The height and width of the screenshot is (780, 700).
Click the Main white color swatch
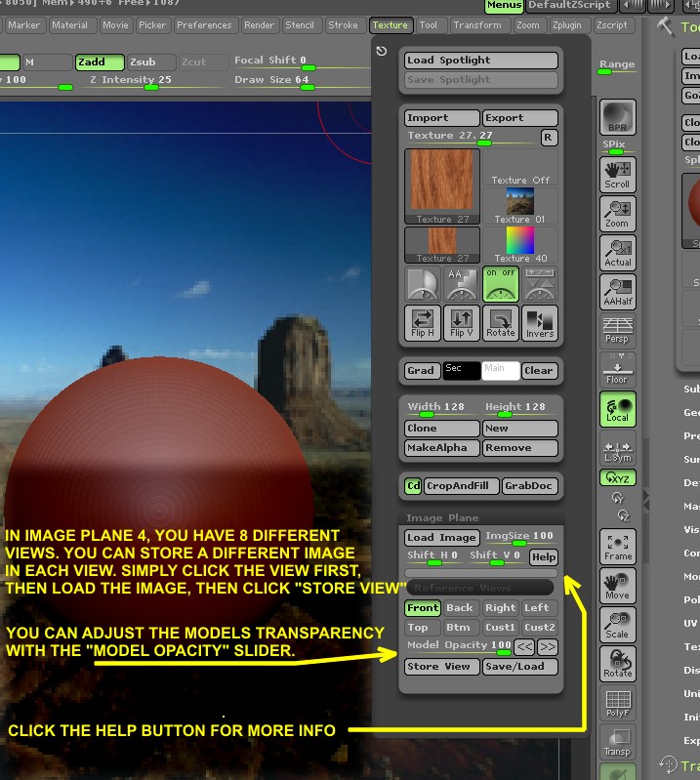click(501, 371)
